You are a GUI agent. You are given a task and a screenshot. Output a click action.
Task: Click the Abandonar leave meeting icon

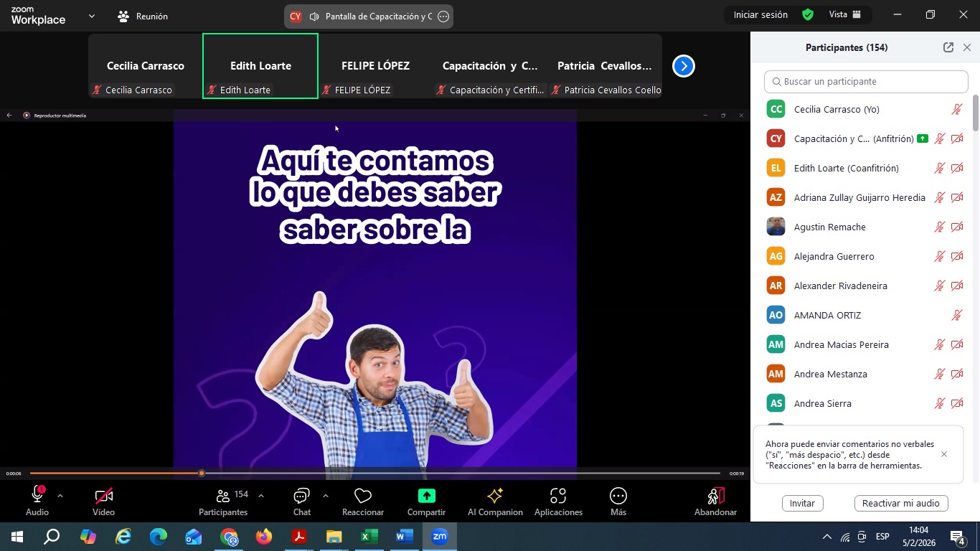(715, 496)
